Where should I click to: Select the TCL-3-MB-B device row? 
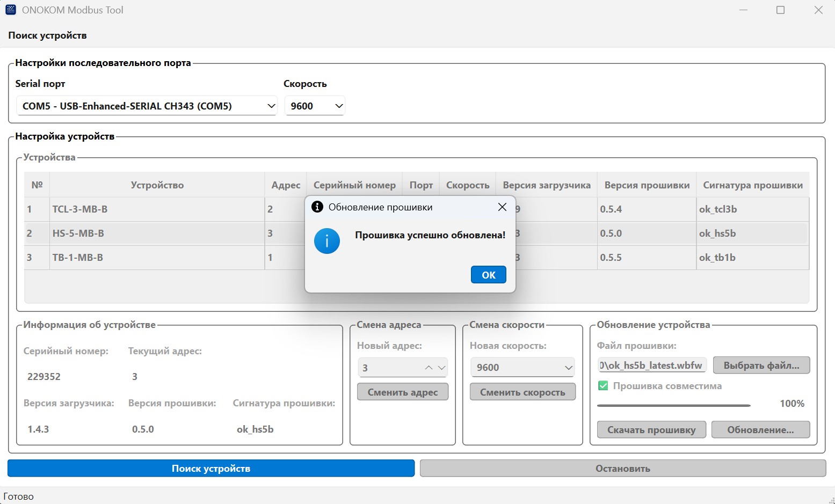point(156,209)
